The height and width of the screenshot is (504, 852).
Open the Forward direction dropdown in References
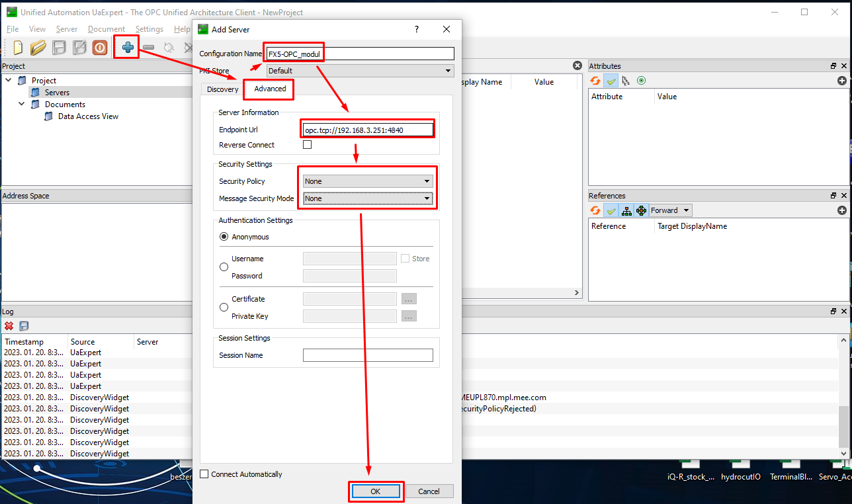(x=670, y=210)
